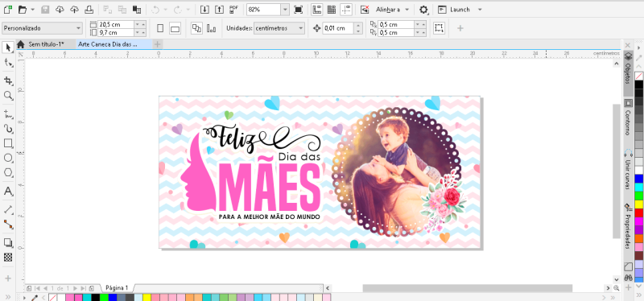Screen dimensions: 644x301
Task: Open the Contorno docker tab
Action: (x=628, y=118)
